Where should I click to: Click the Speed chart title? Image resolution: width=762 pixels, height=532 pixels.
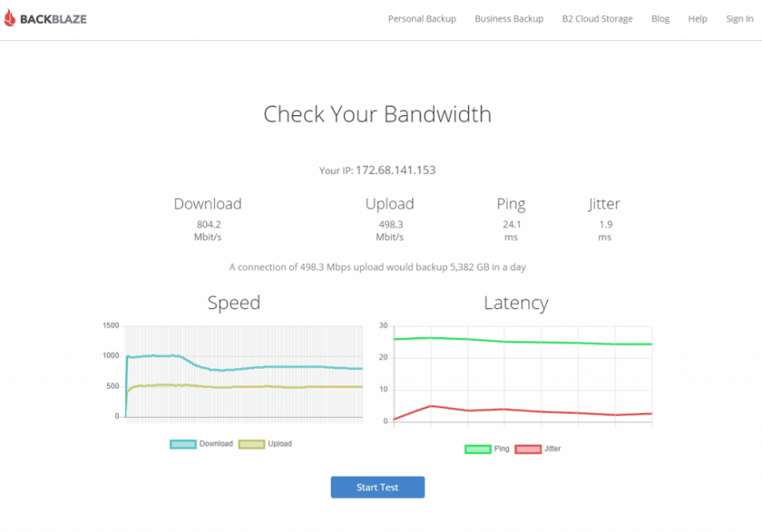click(234, 303)
